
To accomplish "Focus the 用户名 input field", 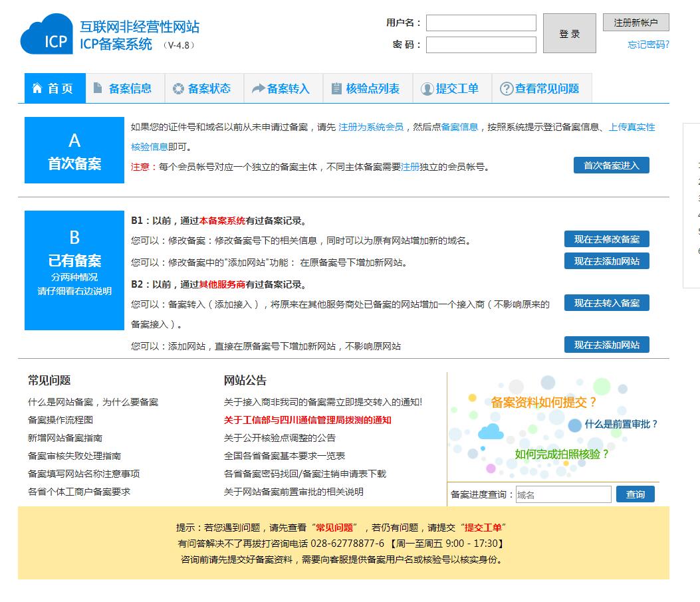I will coord(481,23).
